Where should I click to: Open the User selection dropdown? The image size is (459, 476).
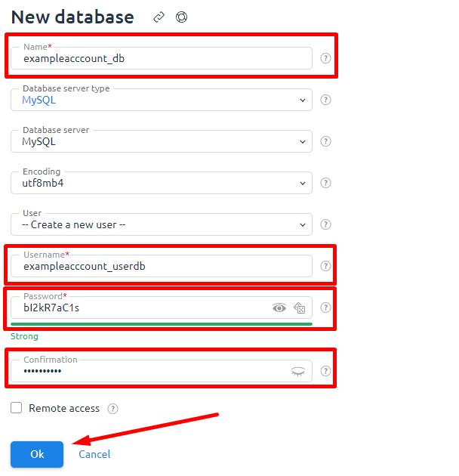tap(162, 224)
